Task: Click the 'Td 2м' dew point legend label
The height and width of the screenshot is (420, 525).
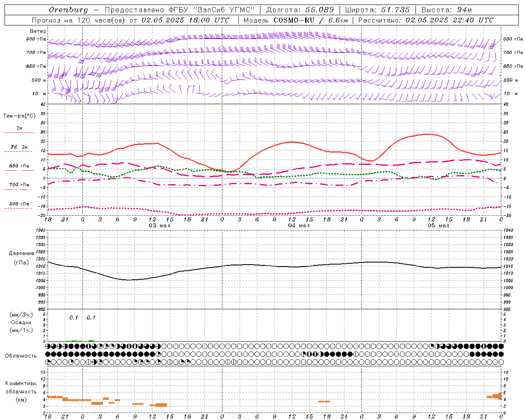Action: click(x=19, y=147)
